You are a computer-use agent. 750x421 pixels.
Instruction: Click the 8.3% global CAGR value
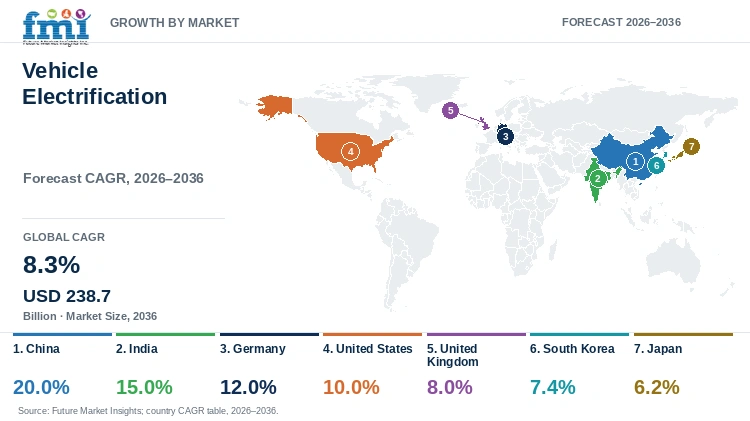52,265
